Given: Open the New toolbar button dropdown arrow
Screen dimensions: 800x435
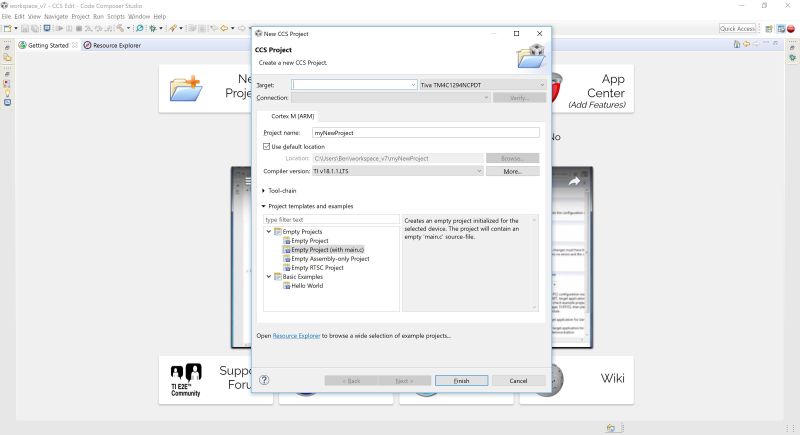Looking at the screenshot, I should [x=16, y=29].
